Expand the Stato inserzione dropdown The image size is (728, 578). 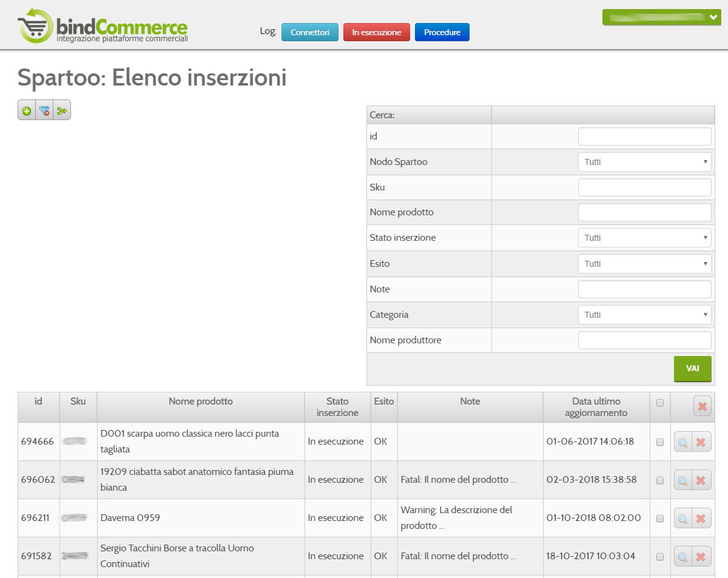pyautogui.click(x=644, y=238)
